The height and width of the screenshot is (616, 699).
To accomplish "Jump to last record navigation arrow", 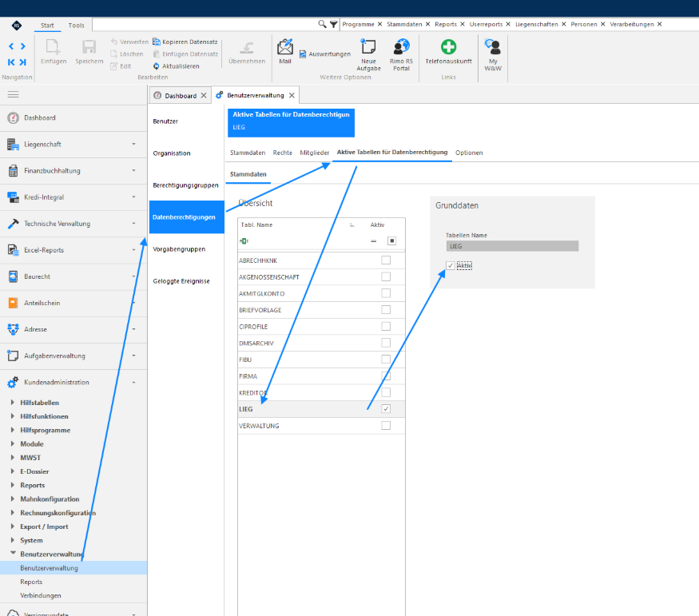I will click(x=22, y=62).
